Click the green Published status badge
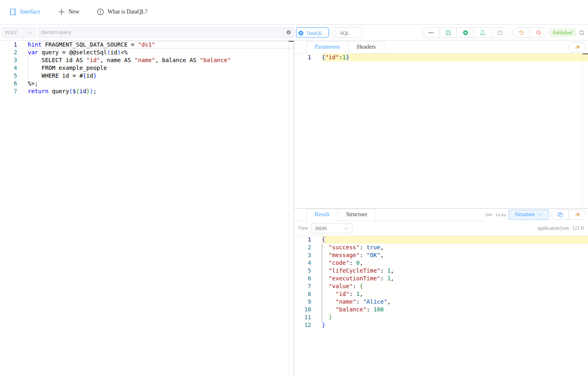This screenshot has height=376, width=588. pyautogui.click(x=562, y=33)
